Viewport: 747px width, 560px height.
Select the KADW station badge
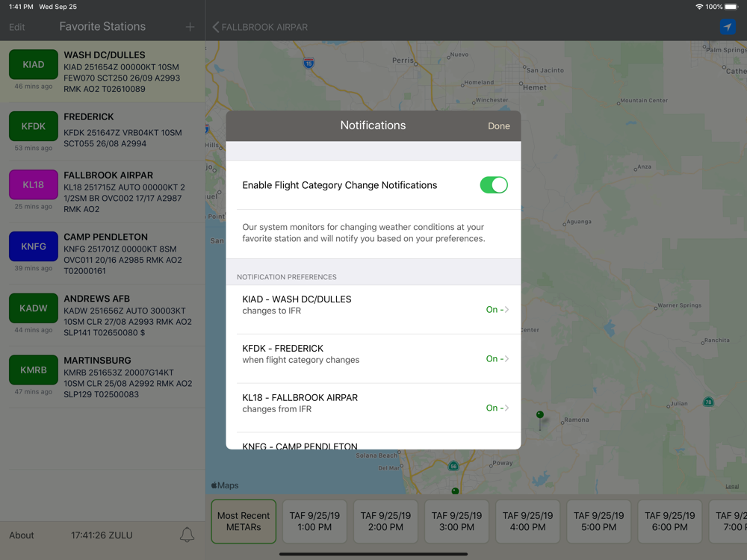pos(34,308)
